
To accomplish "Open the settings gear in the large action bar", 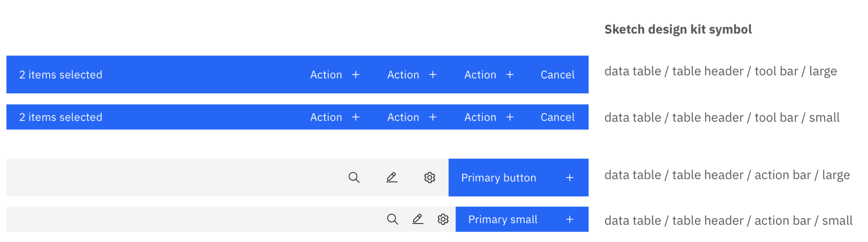I will tap(429, 178).
